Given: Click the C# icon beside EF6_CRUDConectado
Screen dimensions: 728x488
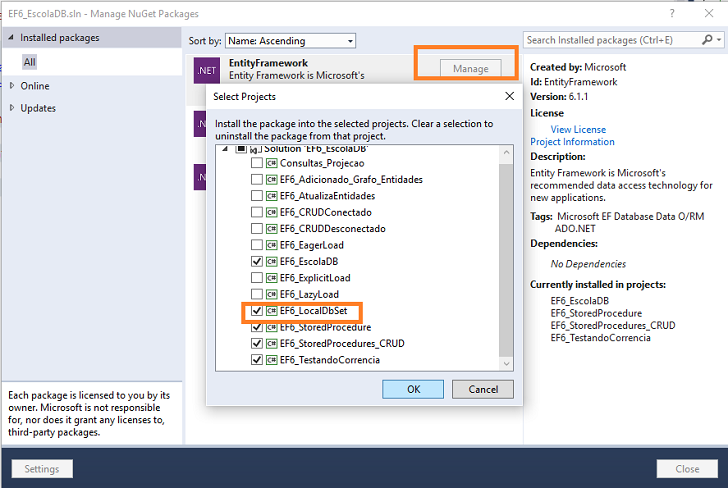Looking at the screenshot, I should coord(272,212).
